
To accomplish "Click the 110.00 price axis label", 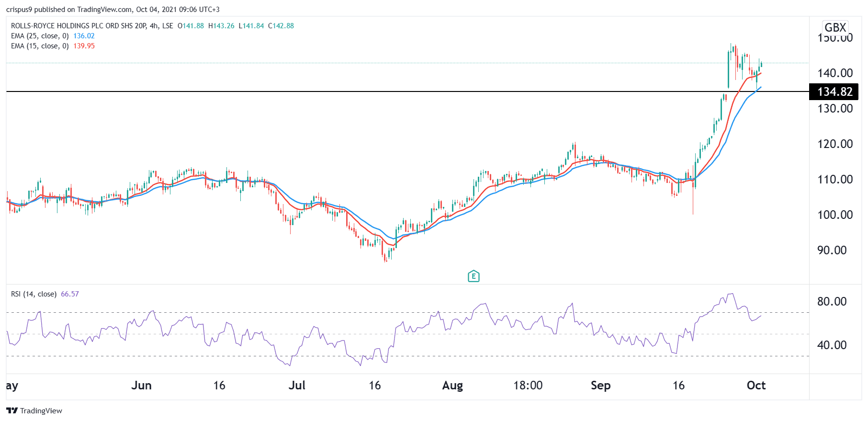I will point(835,180).
